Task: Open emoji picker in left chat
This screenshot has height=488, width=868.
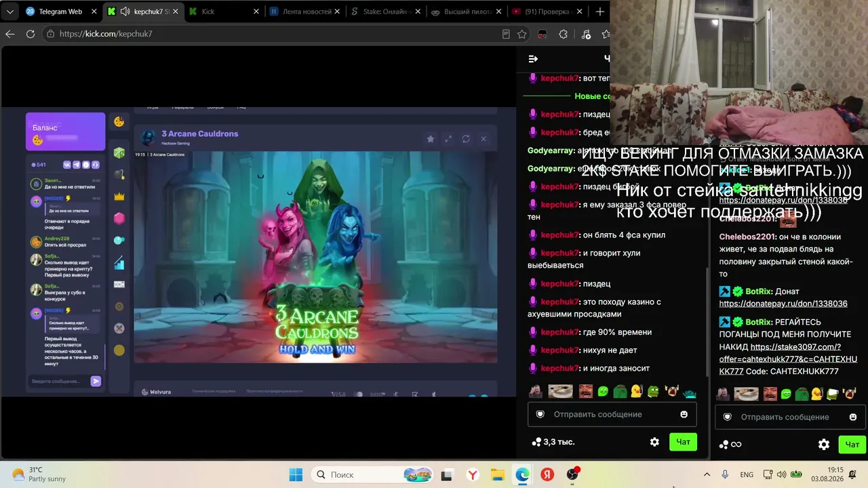Action: tap(684, 414)
